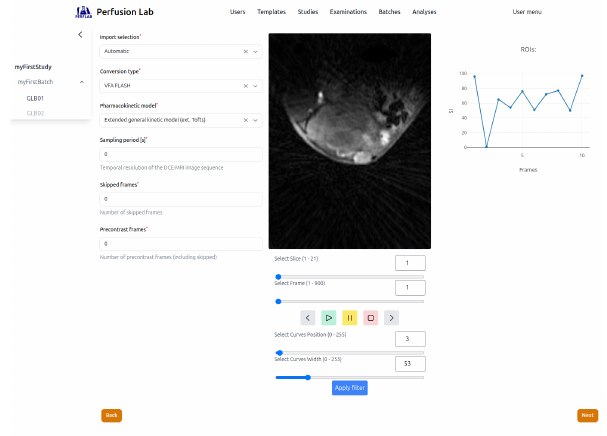Click the Select Curves Width slider
Screen dimensions: 607x436
click(x=350, y=377)
